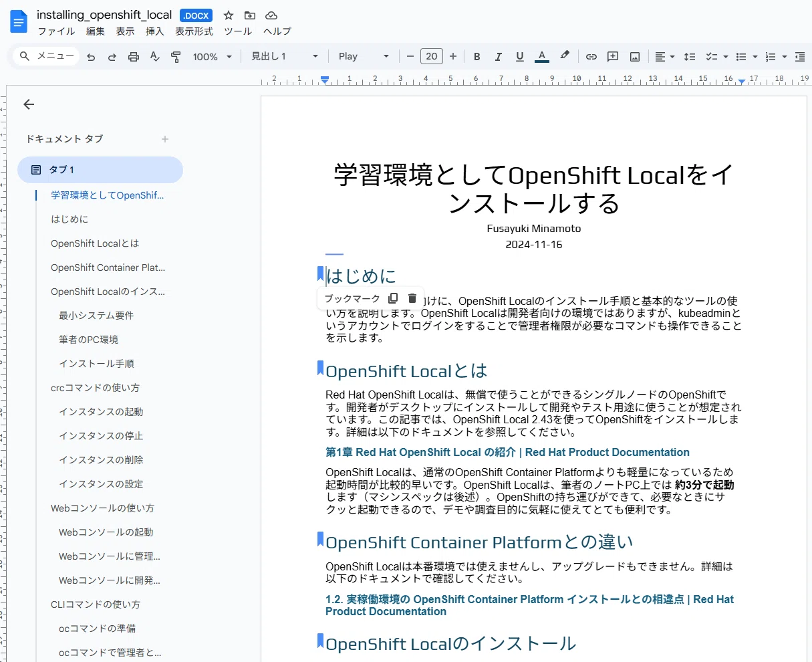Open the 編集 menu
The image size is (812, 662).
point(96,31)
